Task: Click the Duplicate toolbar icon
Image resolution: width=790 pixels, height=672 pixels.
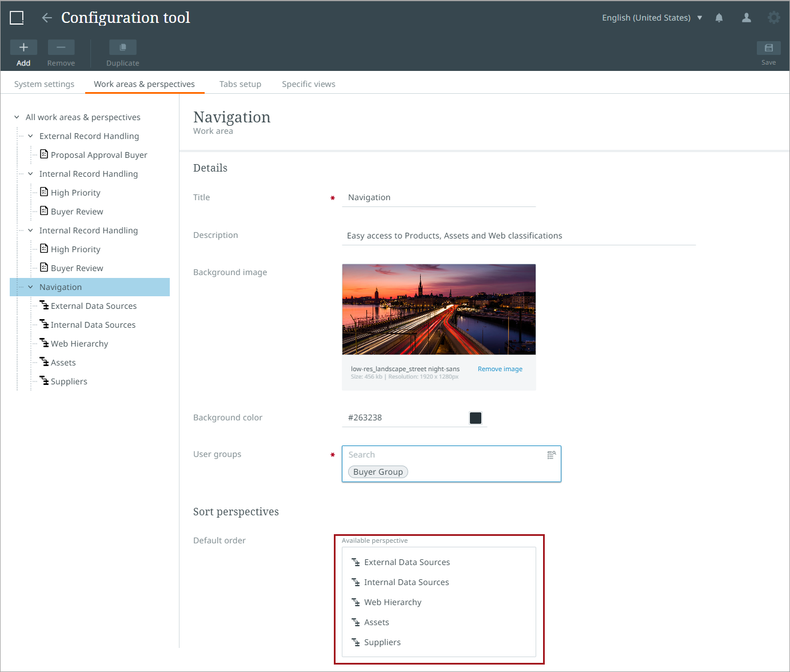Action: coord(122,47)
